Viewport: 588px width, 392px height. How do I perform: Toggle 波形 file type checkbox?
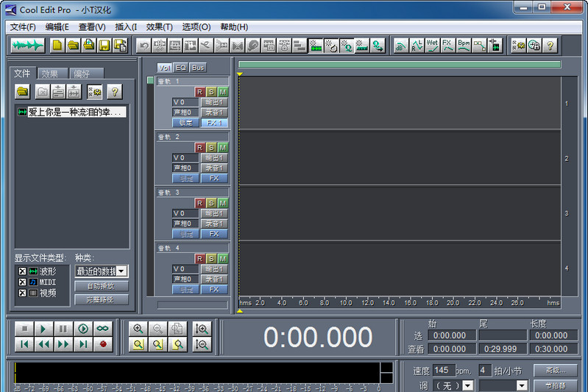tap(23, 271)
